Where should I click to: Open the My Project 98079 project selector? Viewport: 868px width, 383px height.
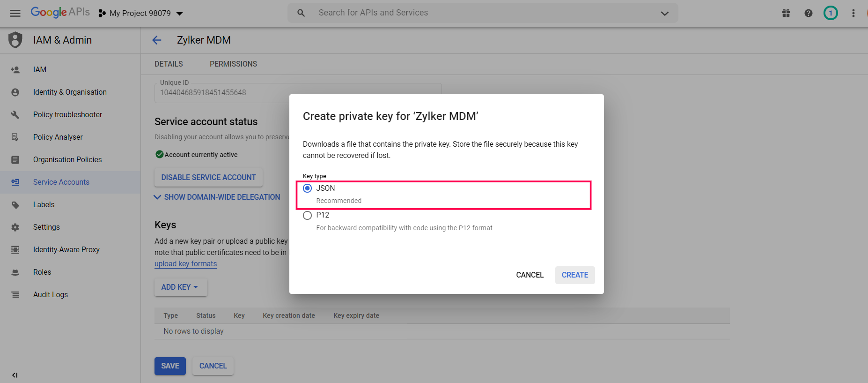click(140, 13)
